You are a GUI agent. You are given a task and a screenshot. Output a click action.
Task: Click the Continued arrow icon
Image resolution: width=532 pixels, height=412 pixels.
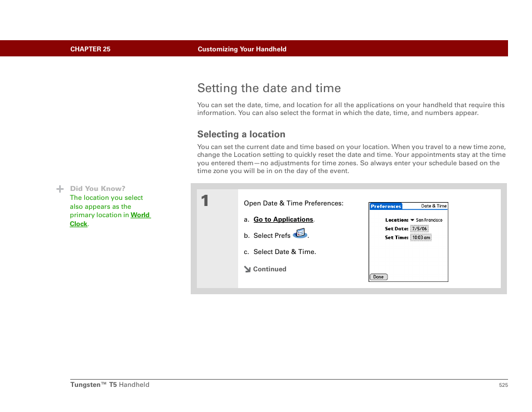[x=248, y=269]
